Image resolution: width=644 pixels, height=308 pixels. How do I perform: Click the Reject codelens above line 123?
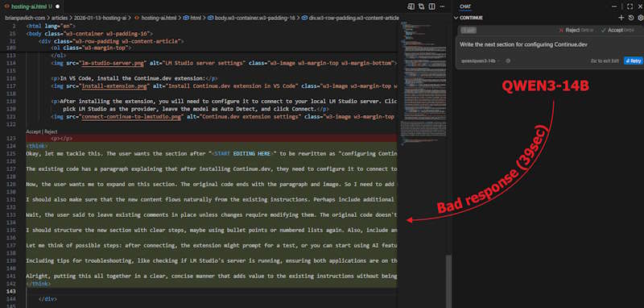(51, 131)
